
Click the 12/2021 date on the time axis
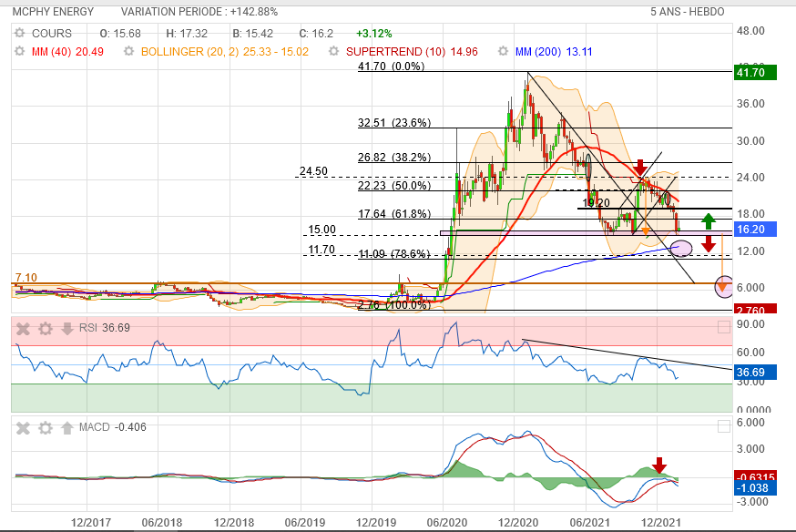click(x=661, y=522)
